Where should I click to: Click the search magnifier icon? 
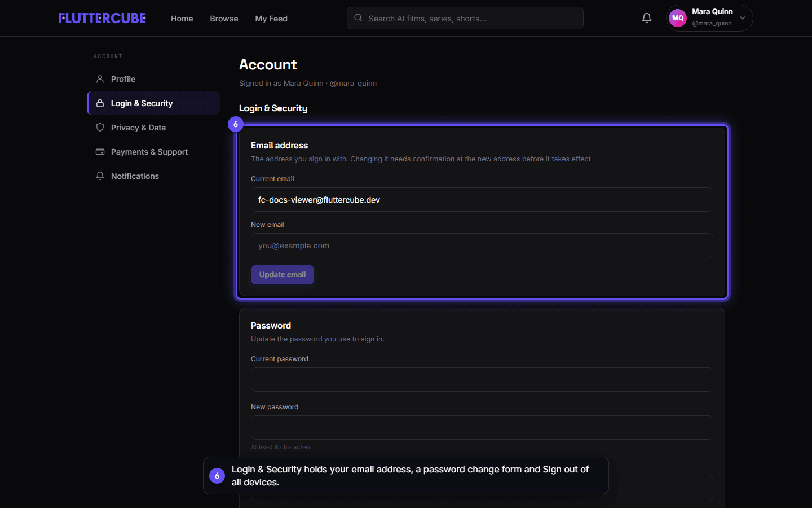(358, 18)
